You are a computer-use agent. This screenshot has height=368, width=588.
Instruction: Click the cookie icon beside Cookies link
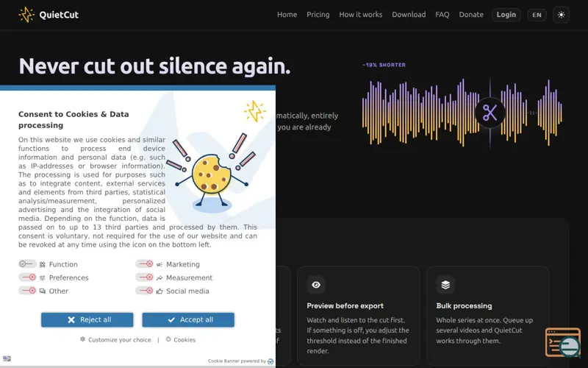coord(168,339)
